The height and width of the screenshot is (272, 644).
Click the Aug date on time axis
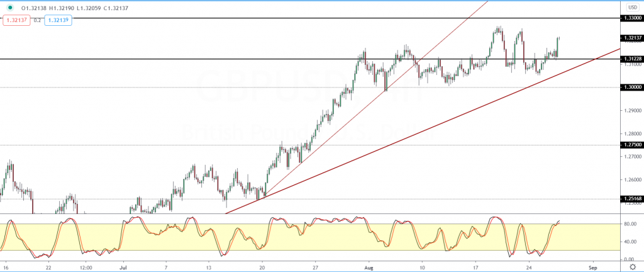369,267
